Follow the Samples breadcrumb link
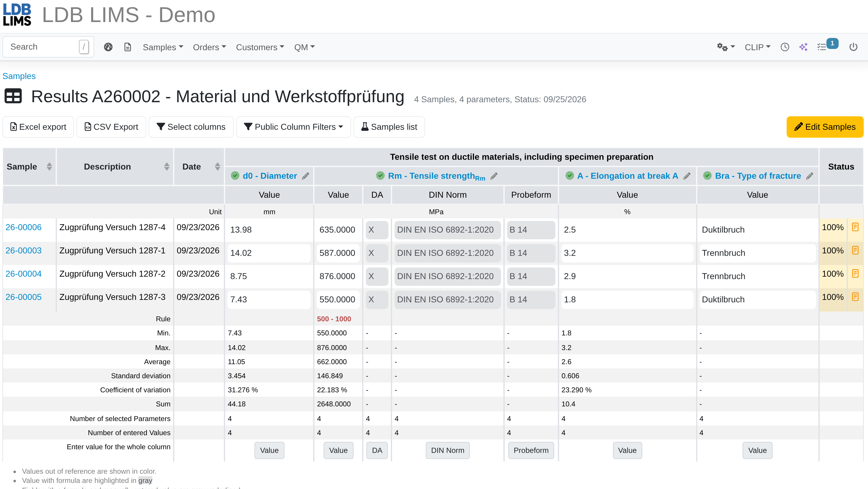This screenshot has height=489, width=868. 19,76
